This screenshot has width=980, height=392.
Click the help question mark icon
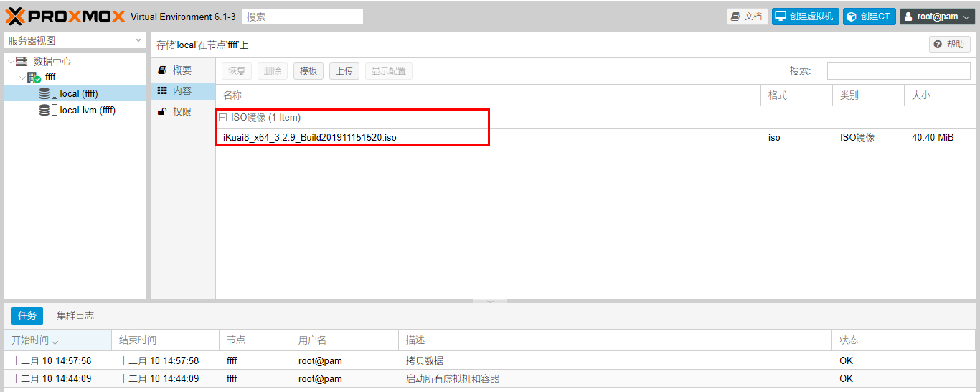point(938,45)
